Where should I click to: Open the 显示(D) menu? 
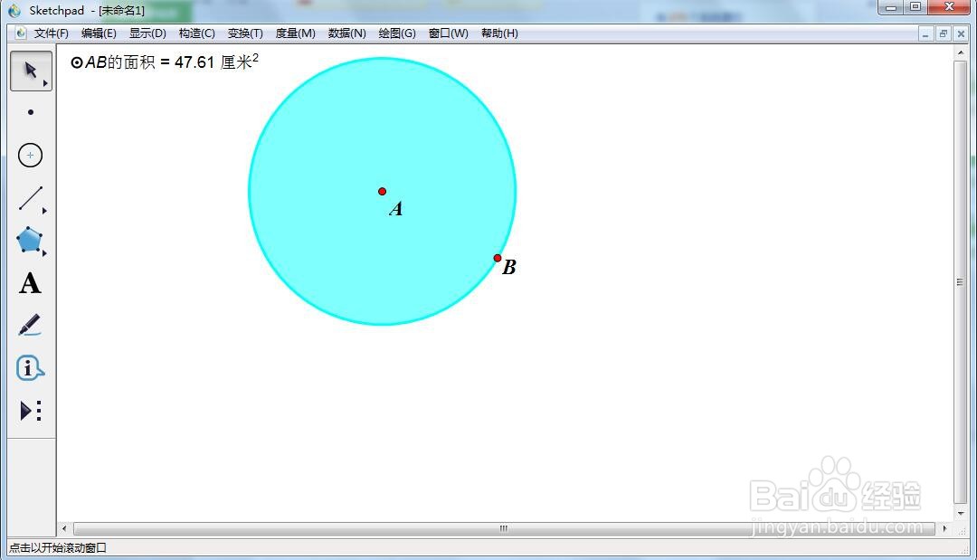click(147, 33)
